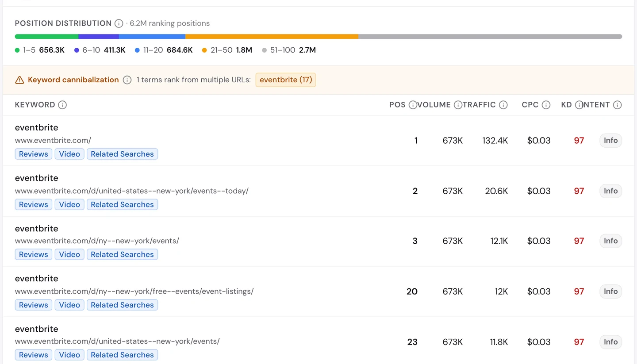Click the gray 51–100 distribution bar segment
Viewport: 637px width, 364px height.
(x=490, y=37)
